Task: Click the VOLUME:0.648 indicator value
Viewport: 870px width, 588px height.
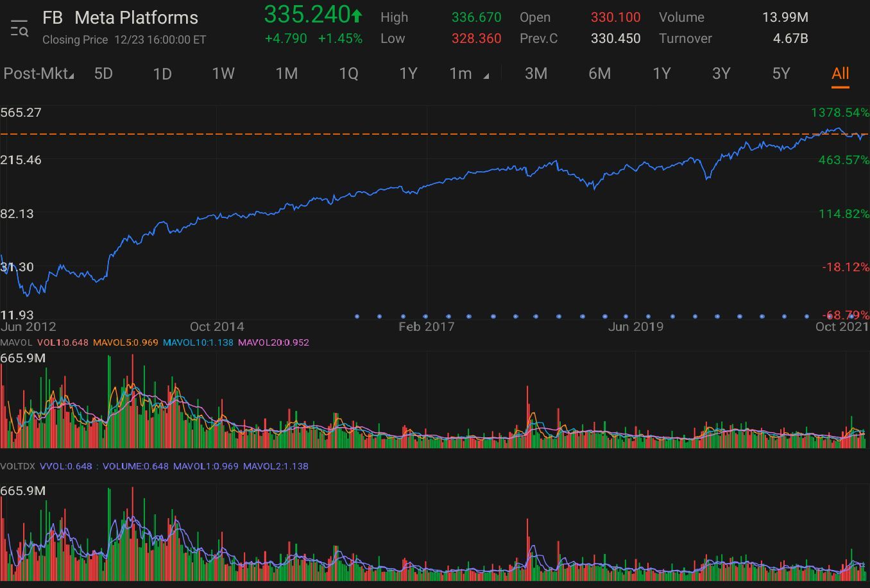Action: click(x=135, y=466)
